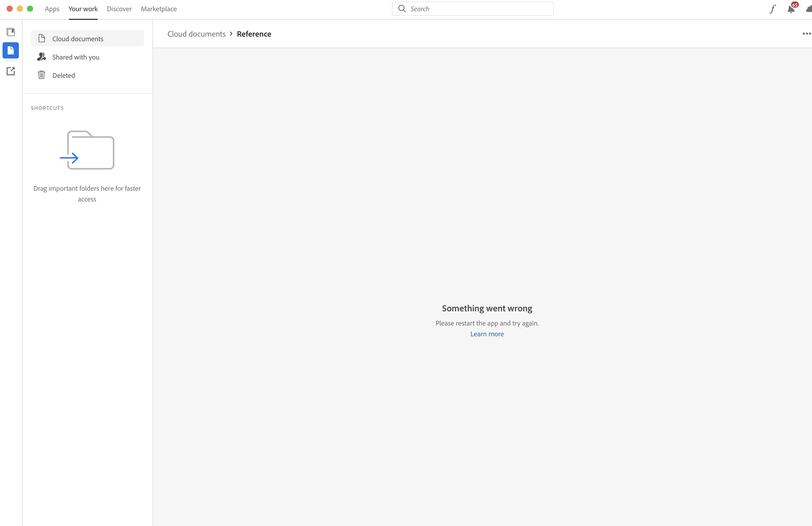Click the export/publish icon in left rail

11,71
